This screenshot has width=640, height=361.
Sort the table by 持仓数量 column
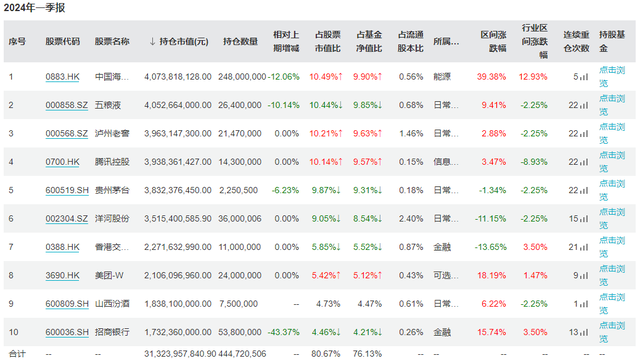click(x=240, y=41)
